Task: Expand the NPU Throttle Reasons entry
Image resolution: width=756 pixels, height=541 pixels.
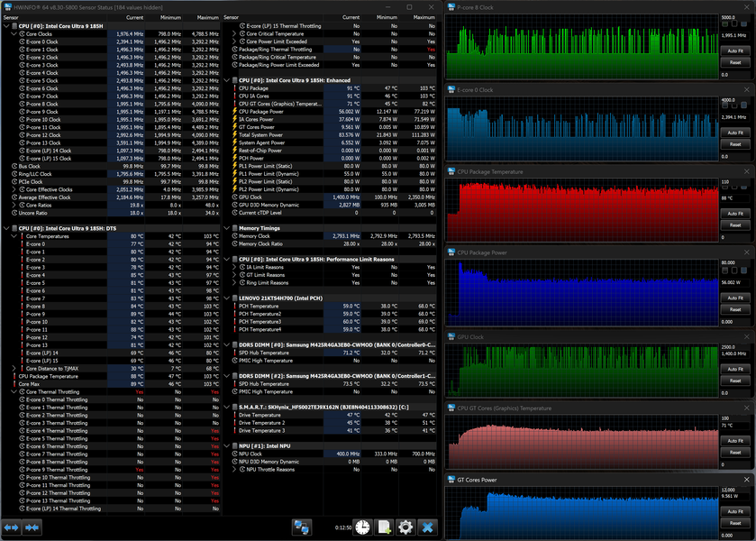Action: point(234,469)
